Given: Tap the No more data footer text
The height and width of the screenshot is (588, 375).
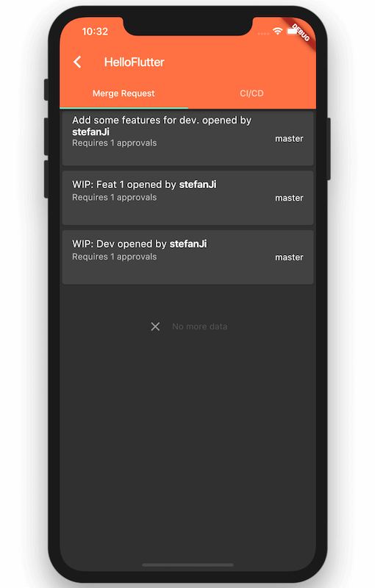Looking at the screenshot, I should coord(199,326).
